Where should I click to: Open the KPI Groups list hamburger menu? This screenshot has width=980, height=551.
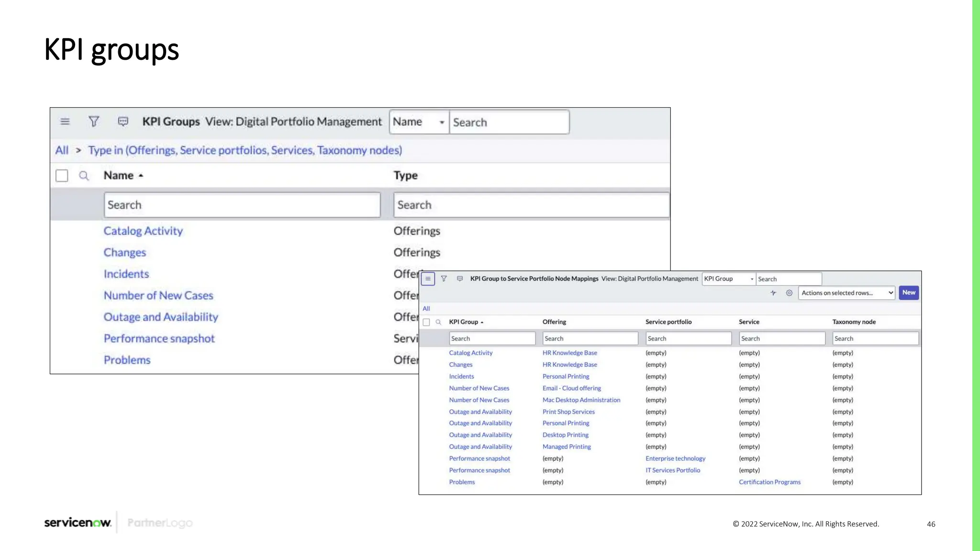[x=65, y=121]
